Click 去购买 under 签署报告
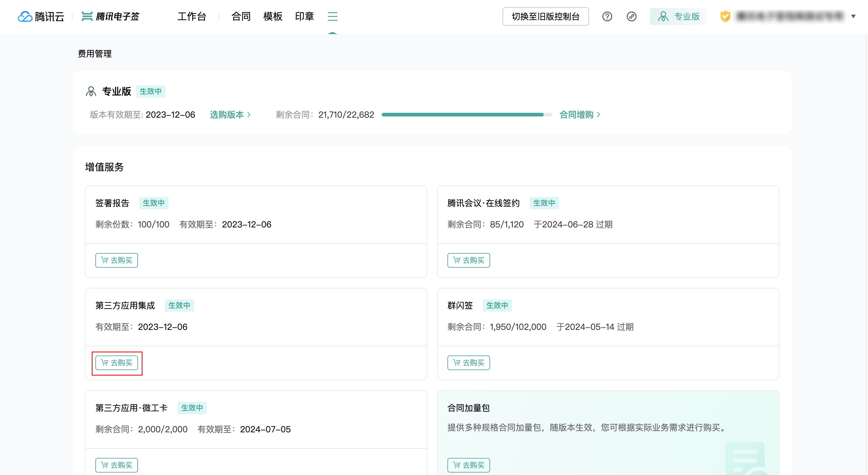Viewport: 868px width, 475px height. pos(117,260)
